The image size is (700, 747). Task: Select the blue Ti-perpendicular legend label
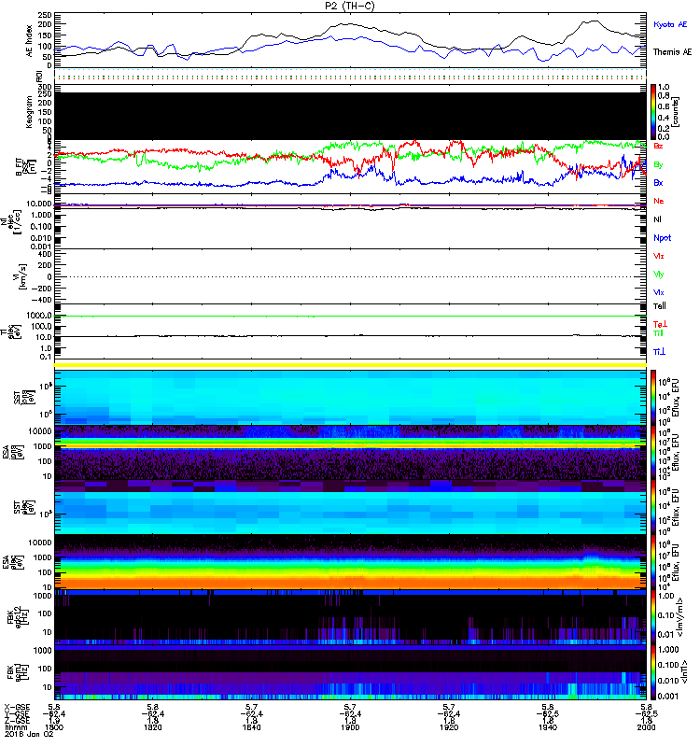coord(659,352)
